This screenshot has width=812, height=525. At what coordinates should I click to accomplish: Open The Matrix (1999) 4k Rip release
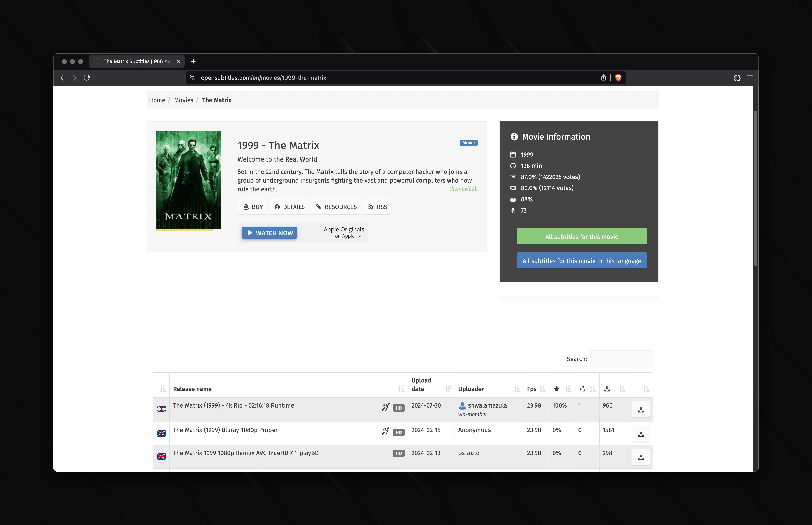point(233,405)
